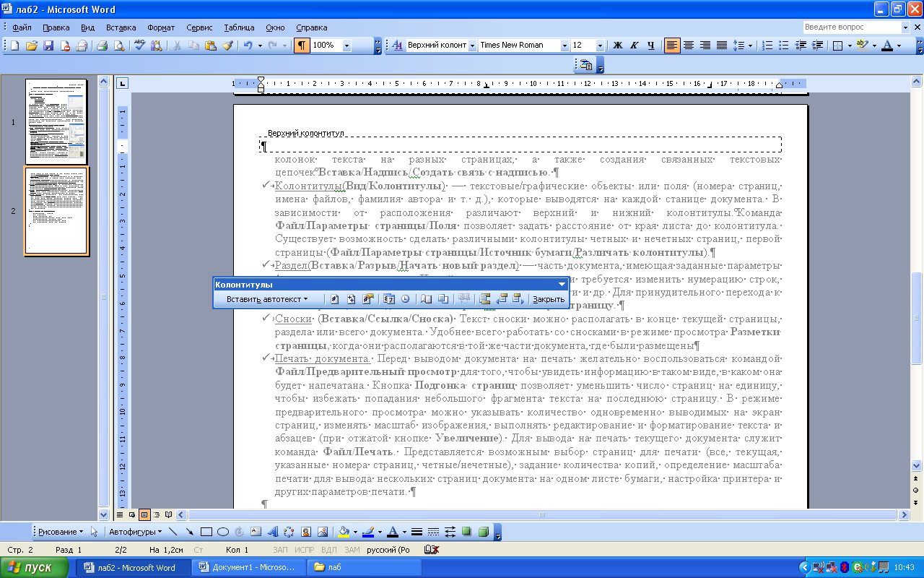Expand the Автофигуры menu
Viewport: 924px width, 578px height.
pyautogui.click(x=135, y=532)
